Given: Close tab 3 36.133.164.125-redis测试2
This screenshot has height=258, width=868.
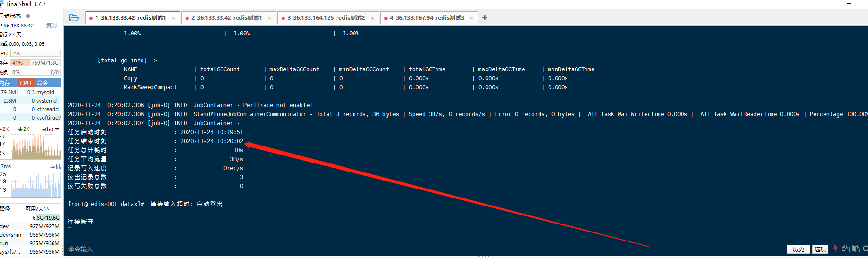Looking at the screenshot, I should click(372, 18).
